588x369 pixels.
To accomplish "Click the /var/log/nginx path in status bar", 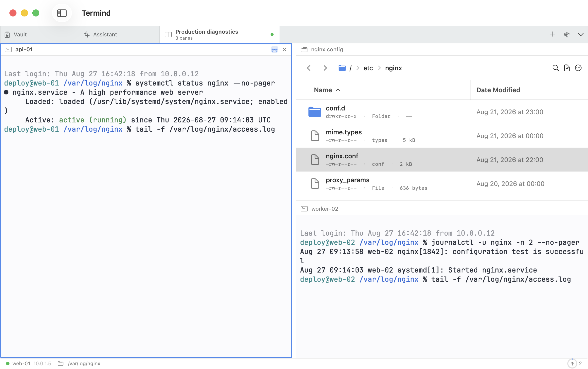I will (84, 364).
